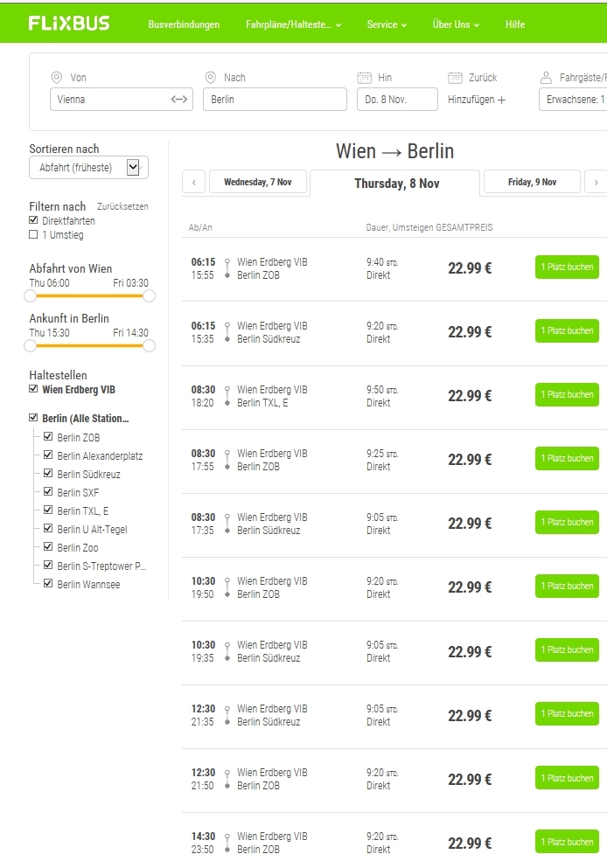The image size is (607, 868).
Task: Enable the 1 Umstieg filter
Action: (x=34, y=235)
